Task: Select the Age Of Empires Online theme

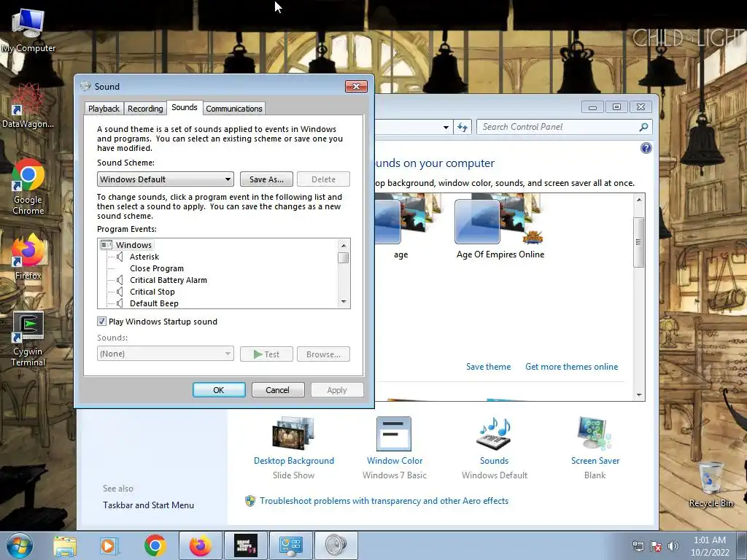Action: (x=500, y=227)
